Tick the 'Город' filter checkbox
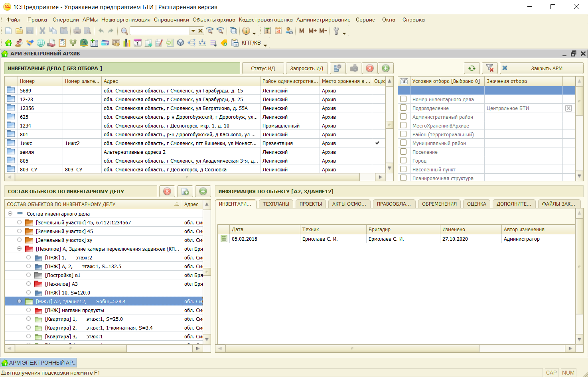588x377 pixels. coord(403,160)
